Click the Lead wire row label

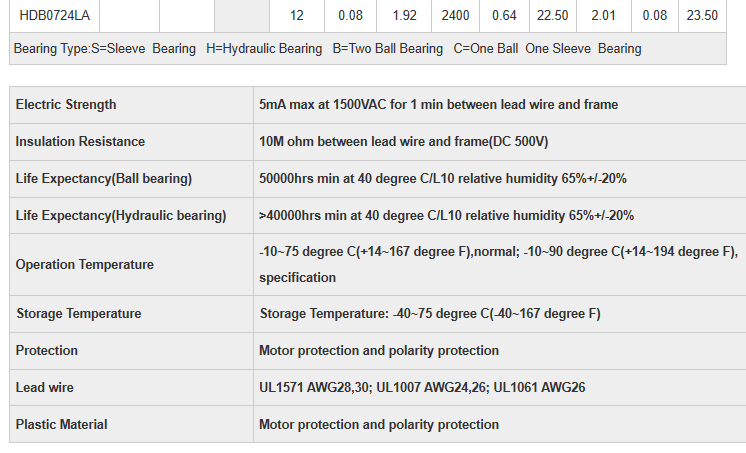tap(44, 387)
